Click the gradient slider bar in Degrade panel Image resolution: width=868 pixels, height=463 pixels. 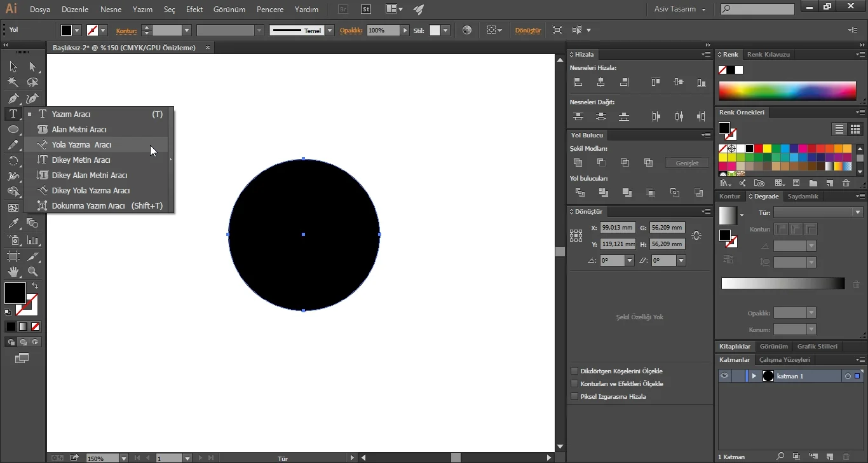click(783, 284)
